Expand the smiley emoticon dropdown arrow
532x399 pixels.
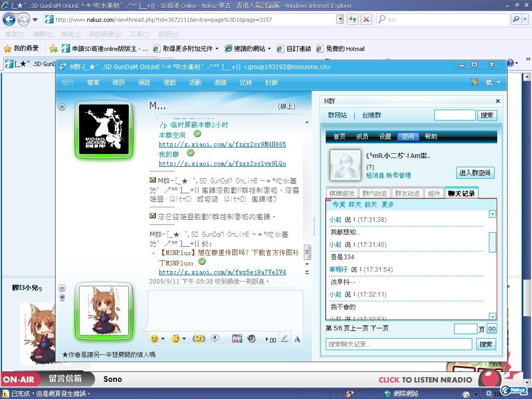click(163, 339)
